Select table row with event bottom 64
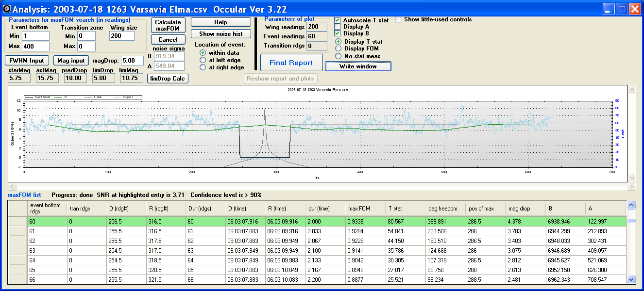This screenshot has height=291, width=644. 317,260
